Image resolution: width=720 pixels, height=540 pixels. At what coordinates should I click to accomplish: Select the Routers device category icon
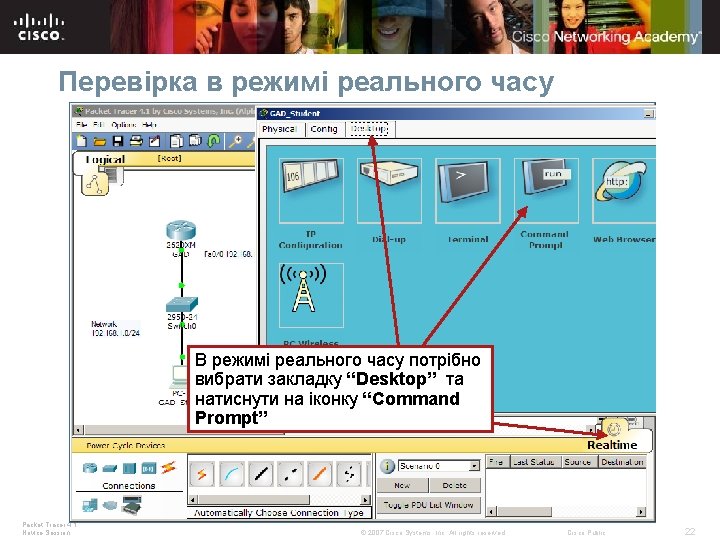point(90,468)
